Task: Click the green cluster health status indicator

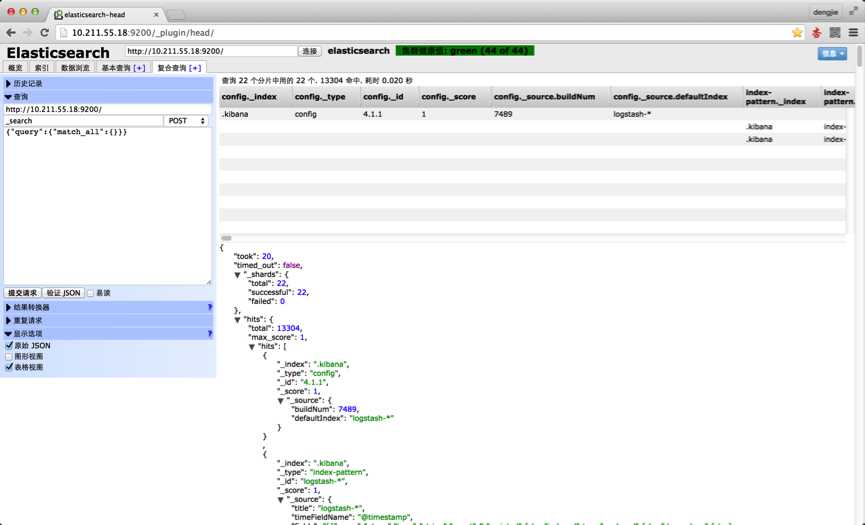Action: point(465,51)
